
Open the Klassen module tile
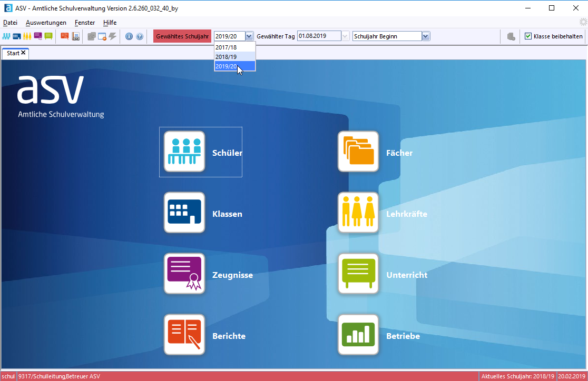click(x=184, y=213)
